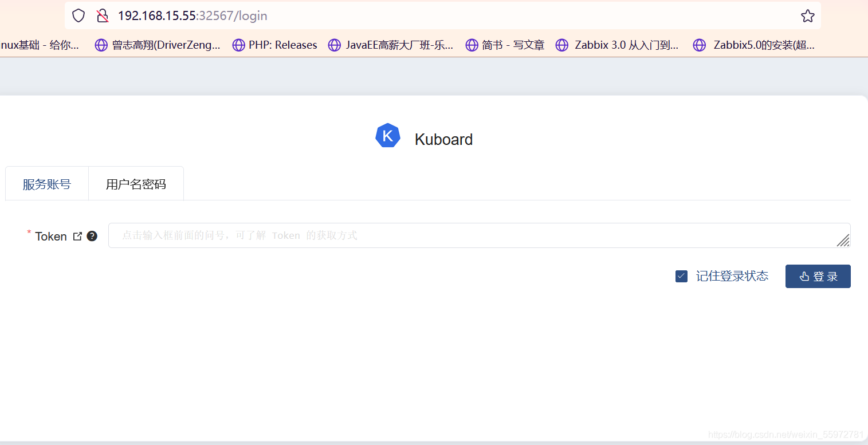This screenshot has height=445, width=868.
Task: Click the shield tracking protection icon
Action: (x=78, y=15)
